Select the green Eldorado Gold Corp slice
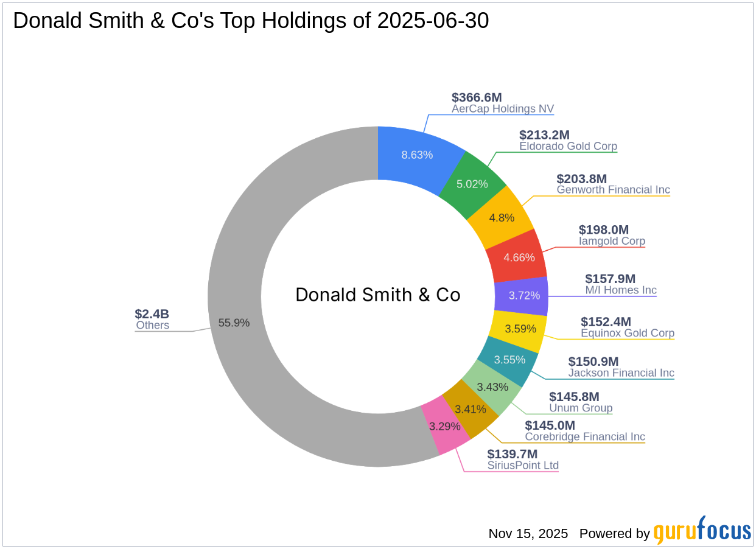756x549 pixels. coord(474,183)
